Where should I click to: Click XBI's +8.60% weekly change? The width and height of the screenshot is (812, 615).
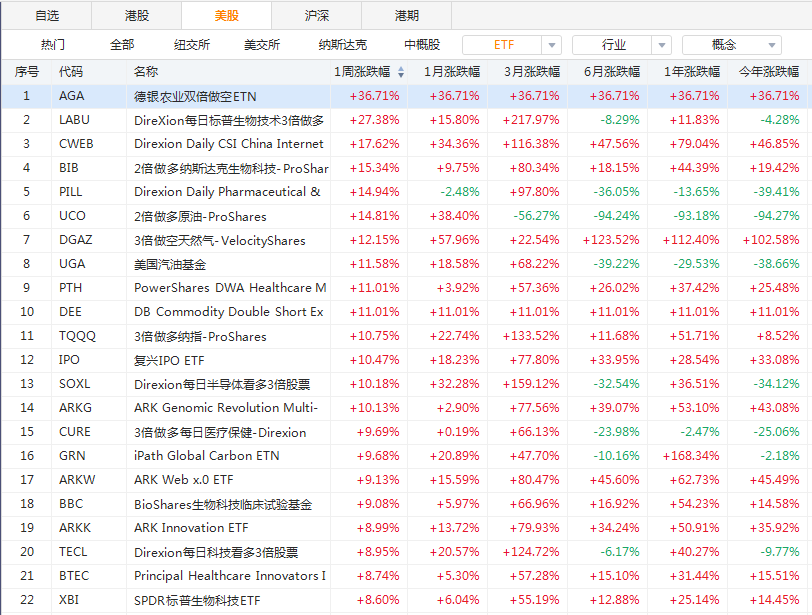tap(378, 601)
